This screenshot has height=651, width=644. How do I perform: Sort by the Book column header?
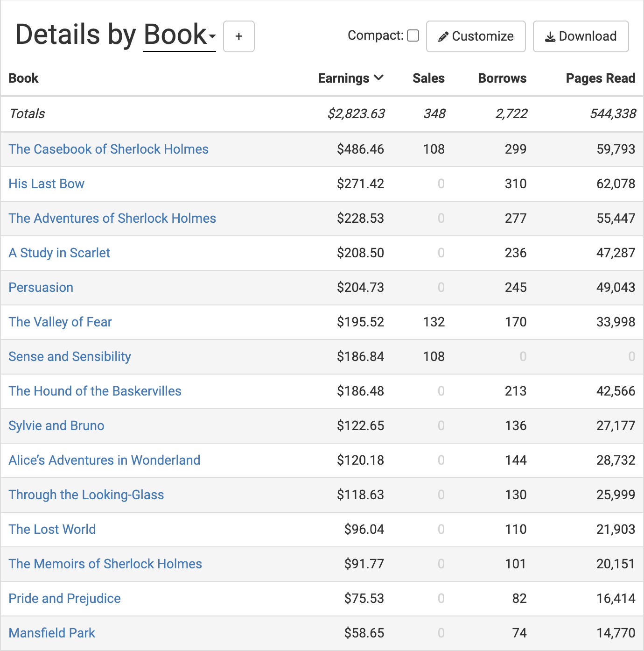coord(23,78)
